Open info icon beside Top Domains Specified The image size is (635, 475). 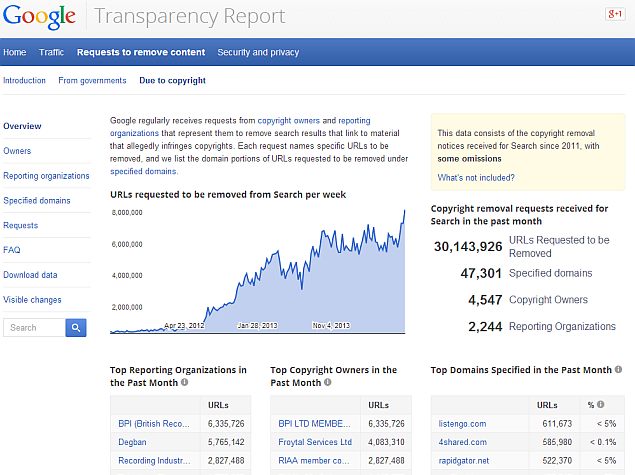click(x=618, y=369)
